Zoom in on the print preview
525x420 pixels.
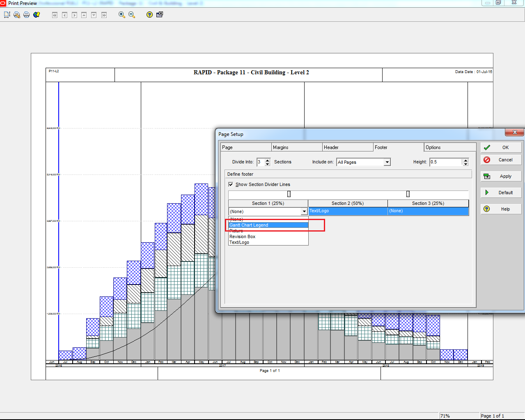pyautogui.click(x=122, y=15)
